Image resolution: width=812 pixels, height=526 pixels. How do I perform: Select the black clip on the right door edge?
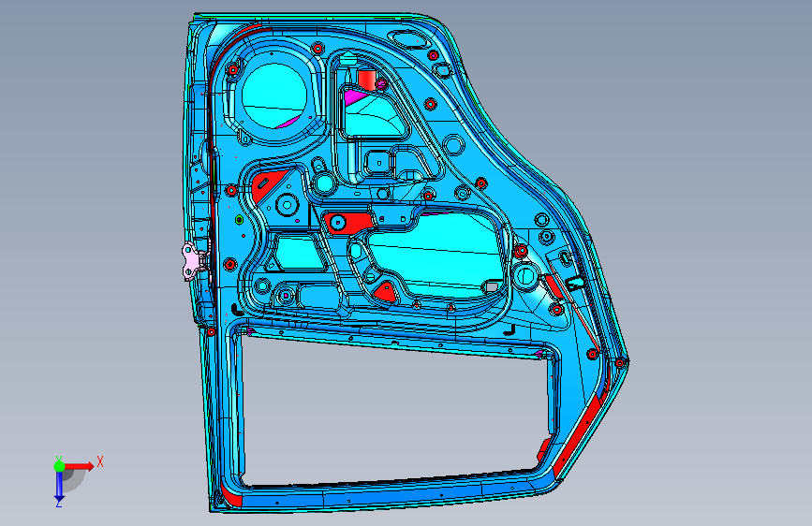click(575, 283)
